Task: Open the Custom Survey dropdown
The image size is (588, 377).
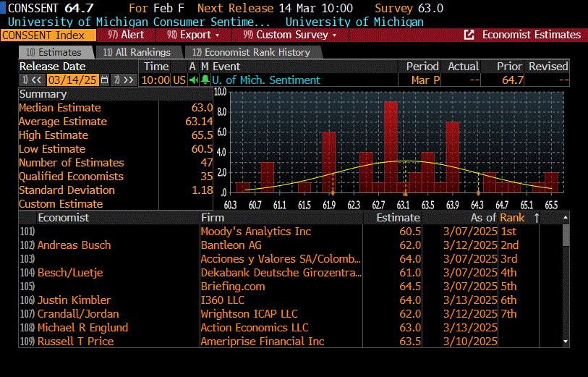Action: [x=290, y=35]
